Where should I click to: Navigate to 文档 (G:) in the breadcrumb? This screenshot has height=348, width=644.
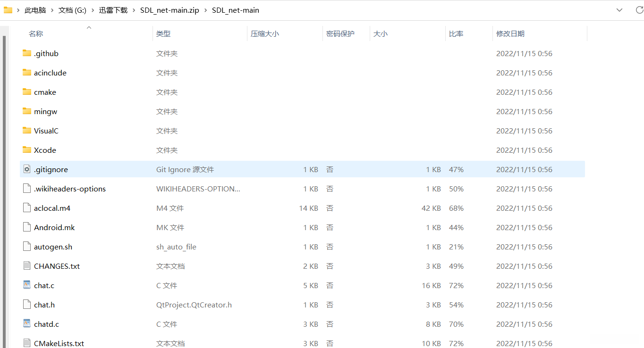(x=72, y=10)
